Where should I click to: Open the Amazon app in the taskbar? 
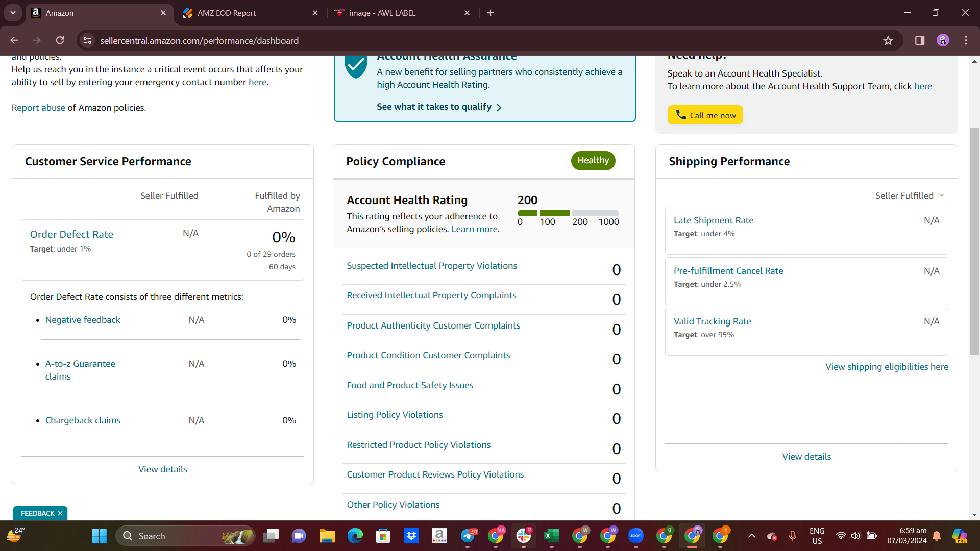(439, 536)
